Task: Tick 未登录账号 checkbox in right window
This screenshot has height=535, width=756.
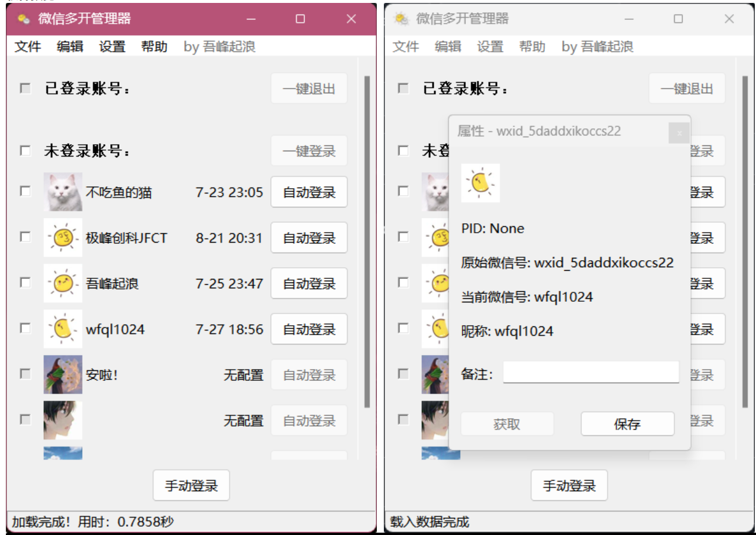Action: (x=403, y=151)
